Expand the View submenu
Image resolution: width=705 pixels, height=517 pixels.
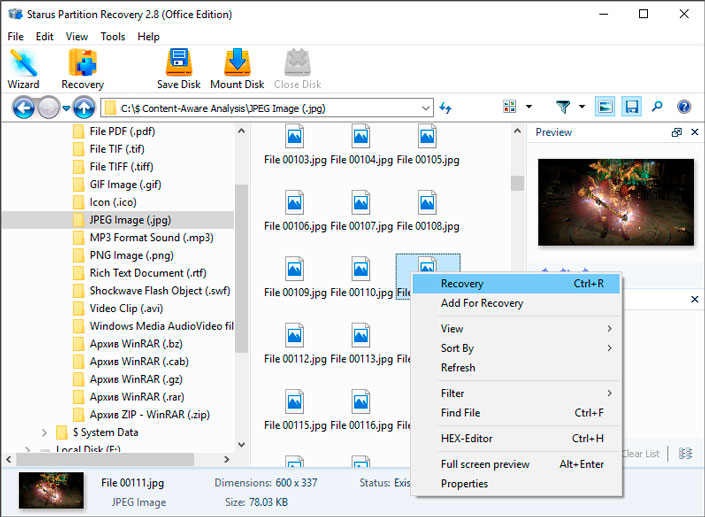pyautogui.click(x=516, y=329)
